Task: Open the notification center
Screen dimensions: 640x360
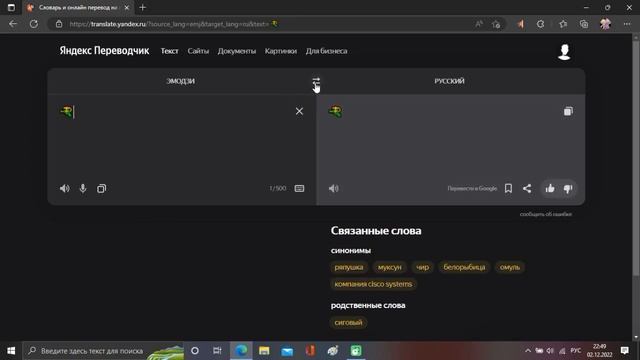Action: pyautogui.click(x=624, y=351)
